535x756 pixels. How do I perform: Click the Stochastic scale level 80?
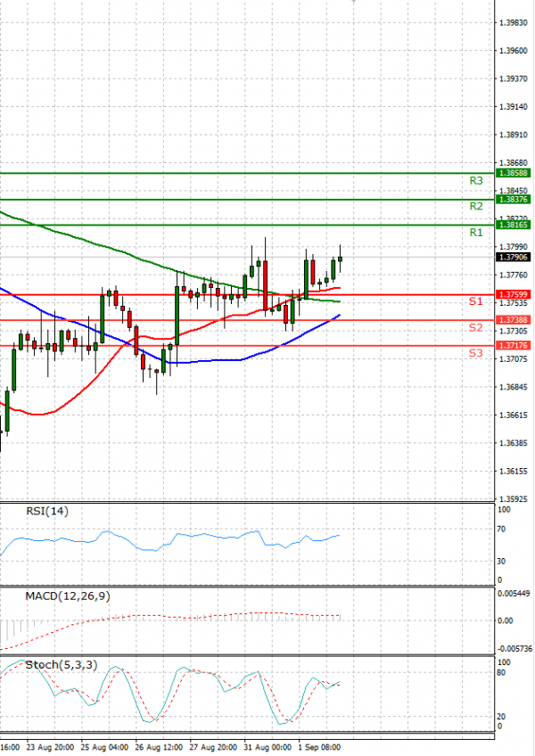tap(501, 672)
